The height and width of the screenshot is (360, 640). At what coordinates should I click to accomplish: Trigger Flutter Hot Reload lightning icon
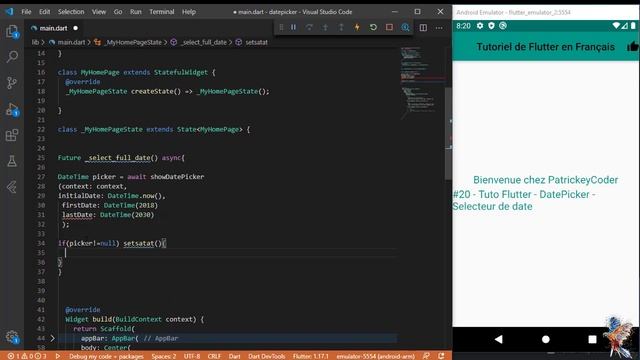tap(357, 27)
